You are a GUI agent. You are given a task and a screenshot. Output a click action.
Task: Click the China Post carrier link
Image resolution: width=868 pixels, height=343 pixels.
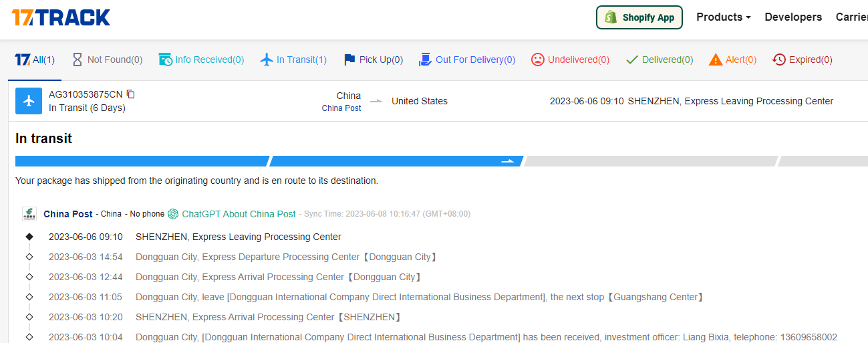[68, 214]
